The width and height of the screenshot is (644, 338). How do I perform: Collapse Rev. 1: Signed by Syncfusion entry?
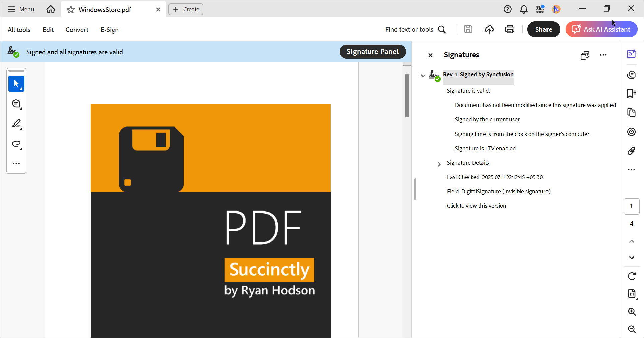pyautogui.click(x=422, y=76)
